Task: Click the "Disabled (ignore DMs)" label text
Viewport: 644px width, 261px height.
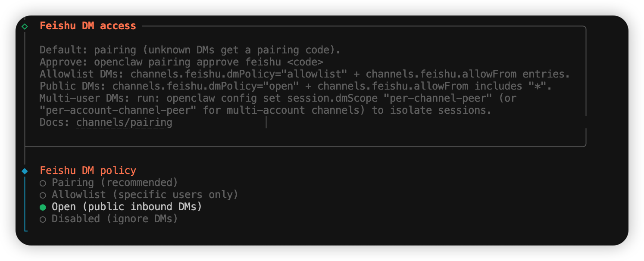Action: click(115, 219)
